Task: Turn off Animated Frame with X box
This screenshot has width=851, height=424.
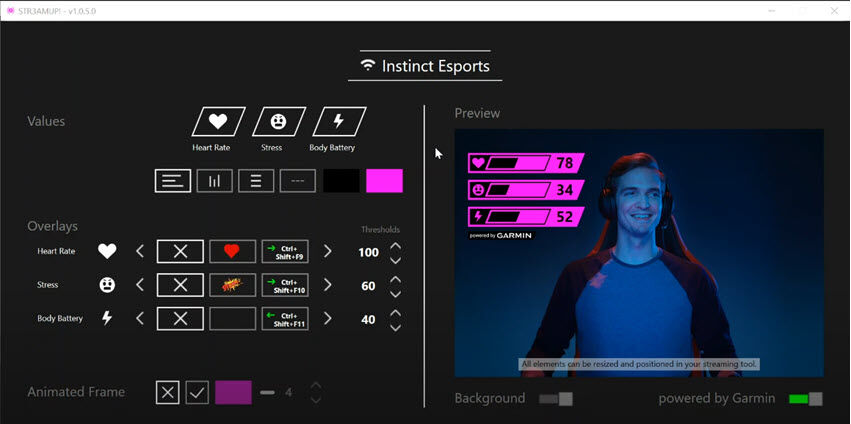Action: pyautogui.click(x=167, y=392)
